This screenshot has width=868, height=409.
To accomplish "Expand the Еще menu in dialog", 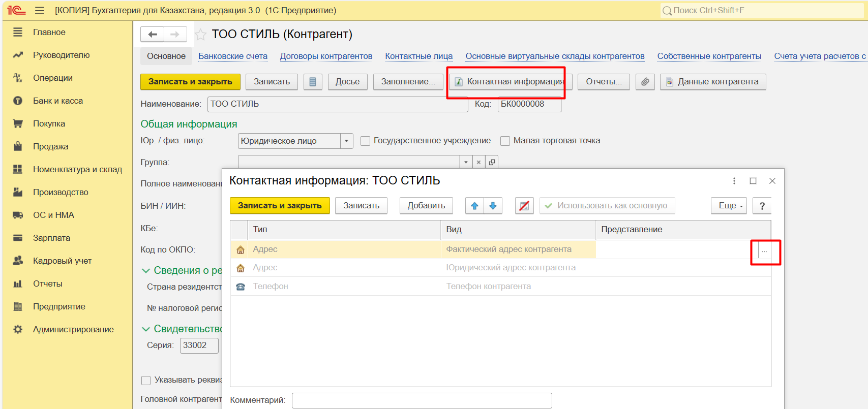I will (728, 206).
